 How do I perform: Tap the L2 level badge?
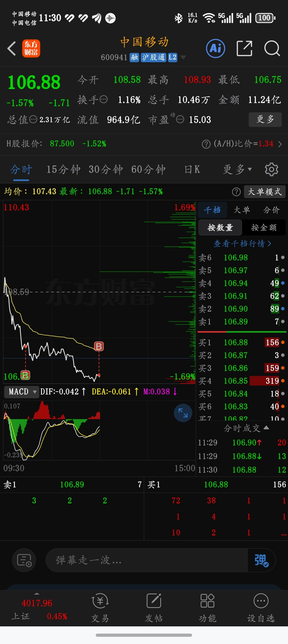click(173, 57)
